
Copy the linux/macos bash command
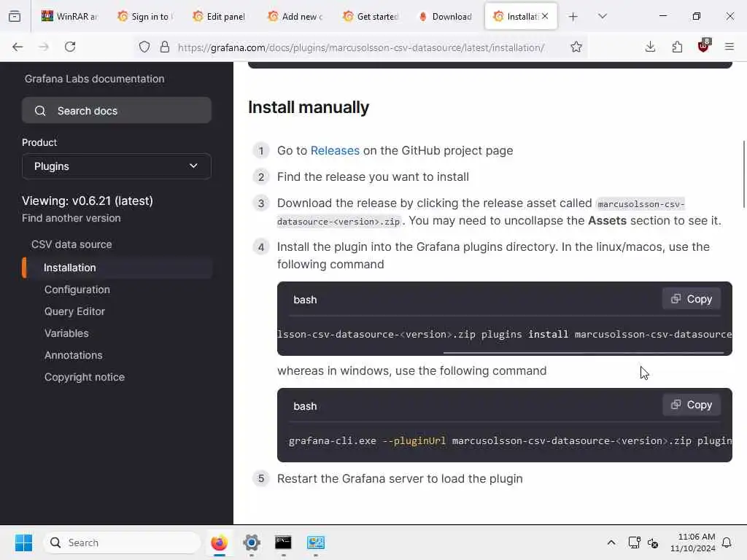(692, 299)
